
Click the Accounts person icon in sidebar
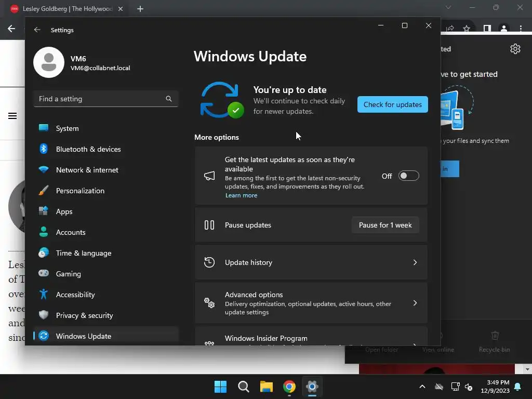coord(44,232)
